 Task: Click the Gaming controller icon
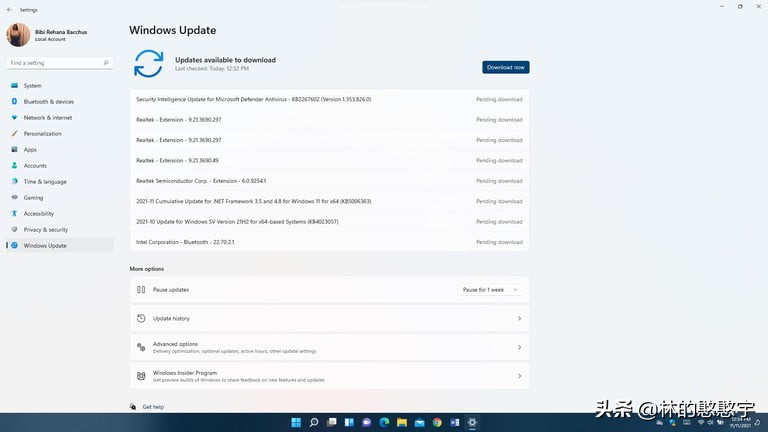(x=14, y=197)
